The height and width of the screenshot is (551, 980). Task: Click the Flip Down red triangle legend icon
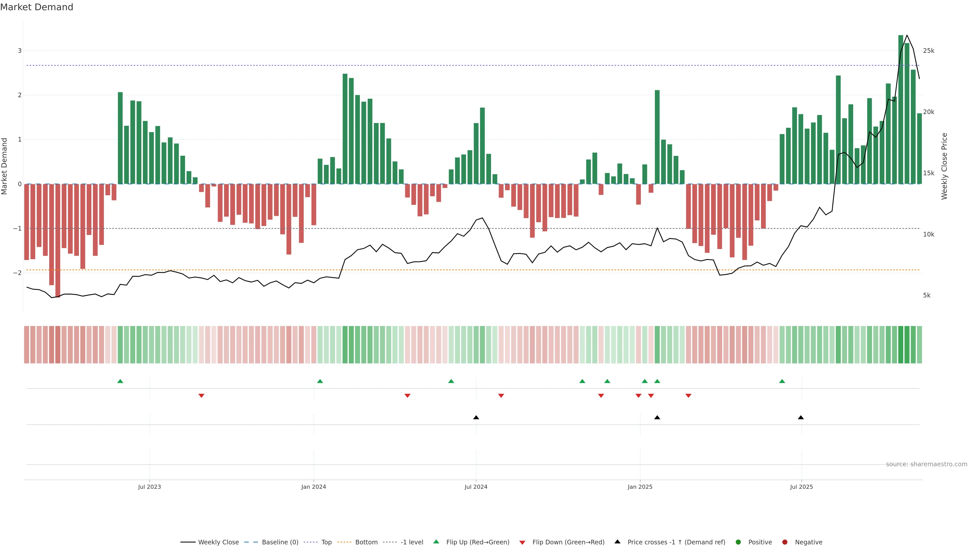(522, 543)
